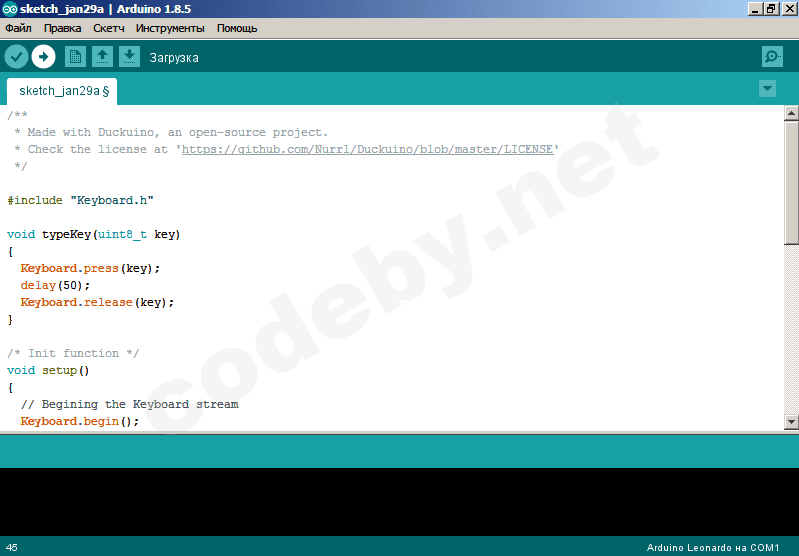Viewport: 799px width, 556px height.
Task: Minimize the Arduino IDE window
Action: 755,9
